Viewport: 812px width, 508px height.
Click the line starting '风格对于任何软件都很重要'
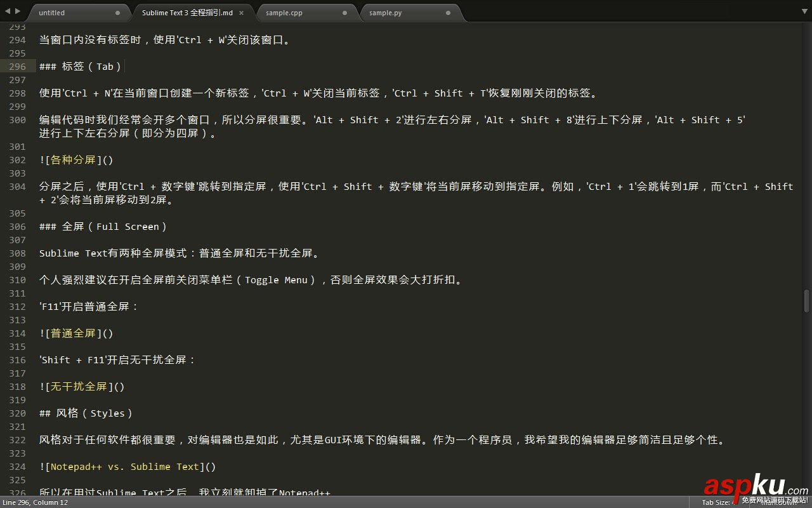[382, 440]
